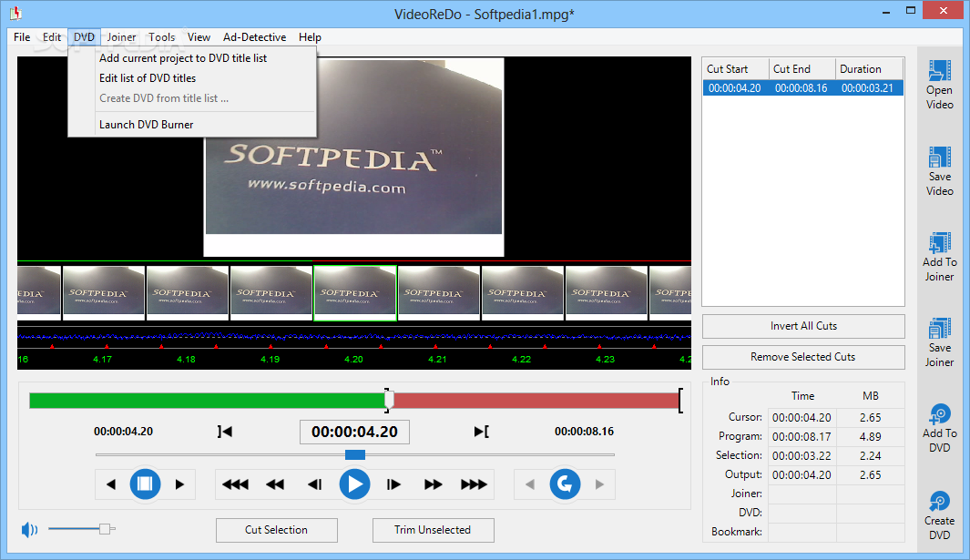Jump backward with triple-arrow button
This screenshot has width=970, height=560.
(235, 484)
